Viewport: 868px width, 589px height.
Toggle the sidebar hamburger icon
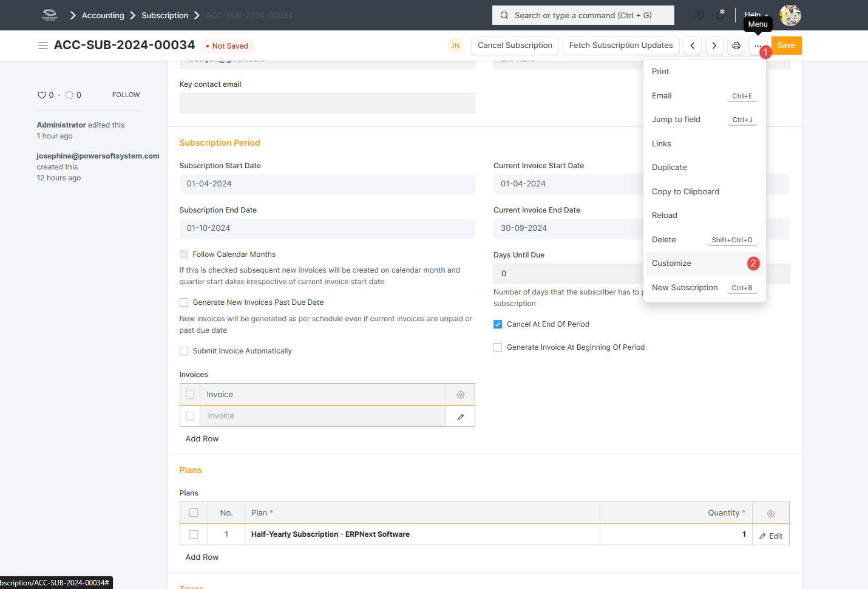[43, 46]
